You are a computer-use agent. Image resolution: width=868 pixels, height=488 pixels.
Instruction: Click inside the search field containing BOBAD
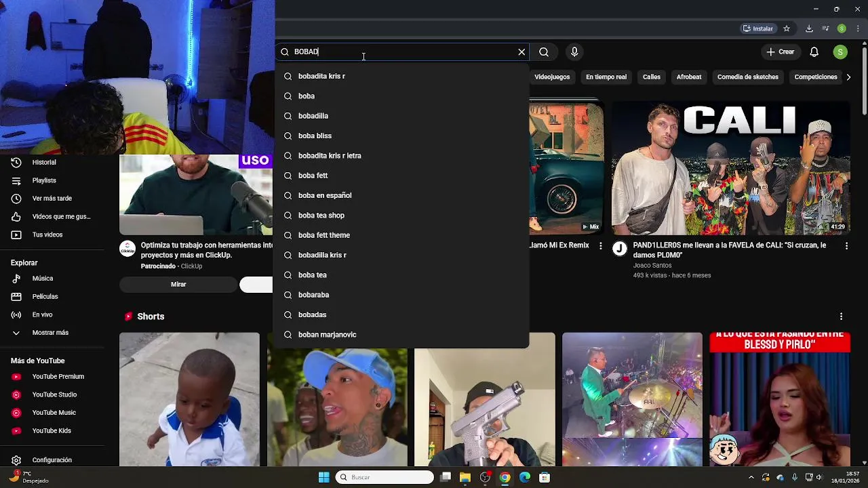pos(403,52)
